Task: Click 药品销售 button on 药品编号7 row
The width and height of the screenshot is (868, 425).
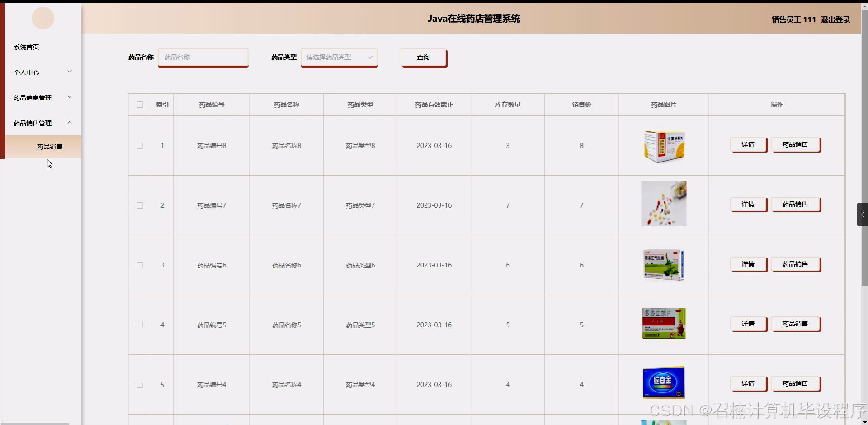Action: pos(795,204)
